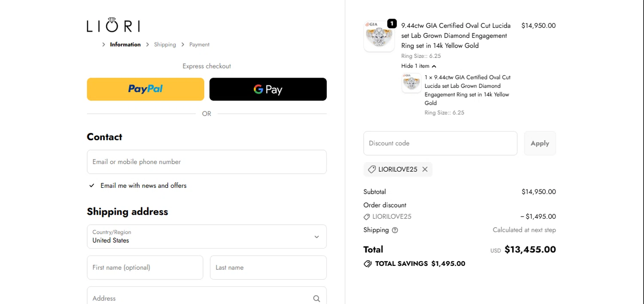Click the First name (optional) field
Viewport: 644px width, 304px height.
point(145,268)
